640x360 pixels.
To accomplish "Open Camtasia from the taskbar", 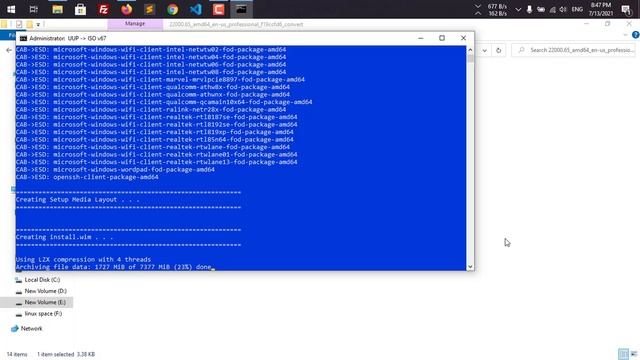I will pyautogui.click(x=218, y=9).
